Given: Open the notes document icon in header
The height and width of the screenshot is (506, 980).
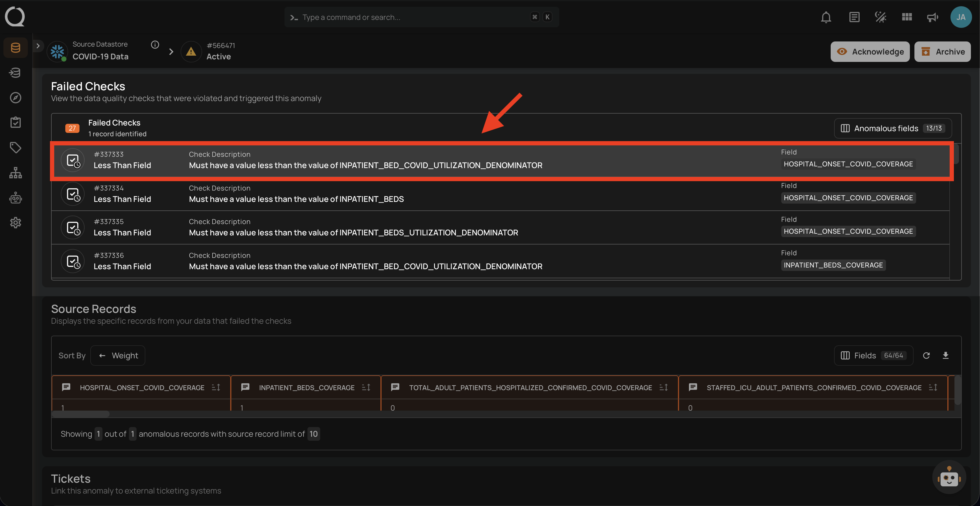Looking at the screenshot, I should coord(854,17).
